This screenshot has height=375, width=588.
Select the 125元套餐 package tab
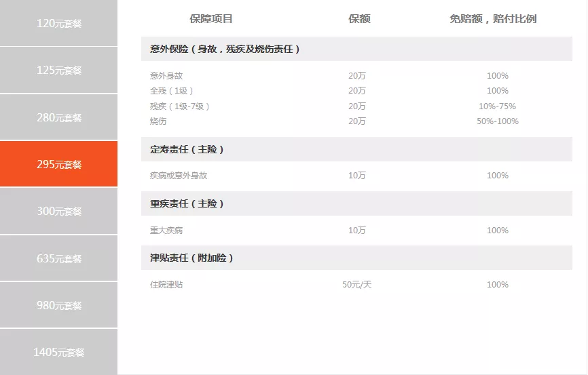tap(58, 70)
